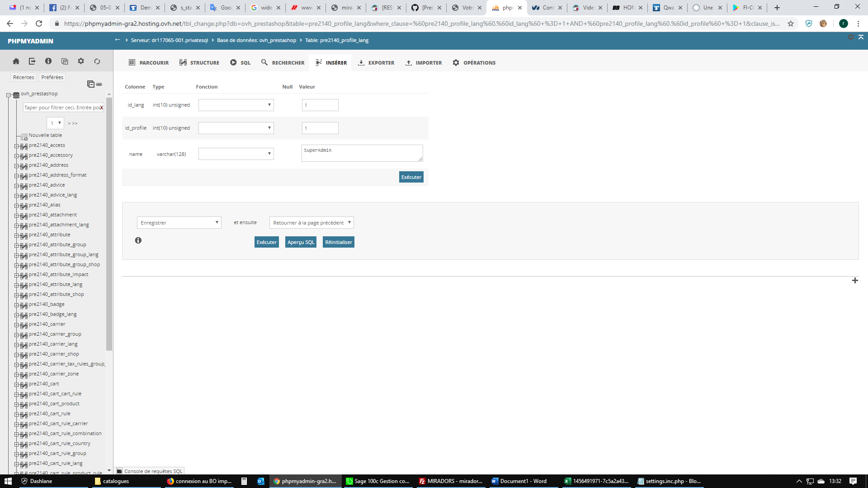Open the 'Retourner à la page précédente' dropdown
Screen dimensions: 868x488
(311, 222)
